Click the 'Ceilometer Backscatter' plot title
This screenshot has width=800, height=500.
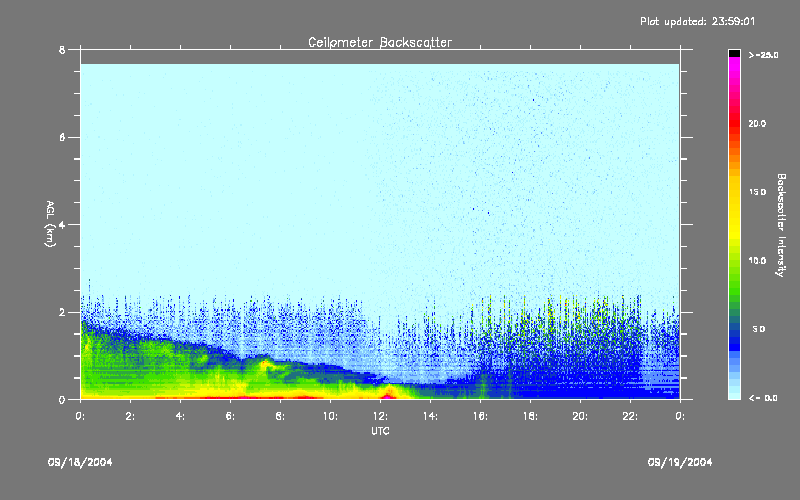tap(380, 42)
